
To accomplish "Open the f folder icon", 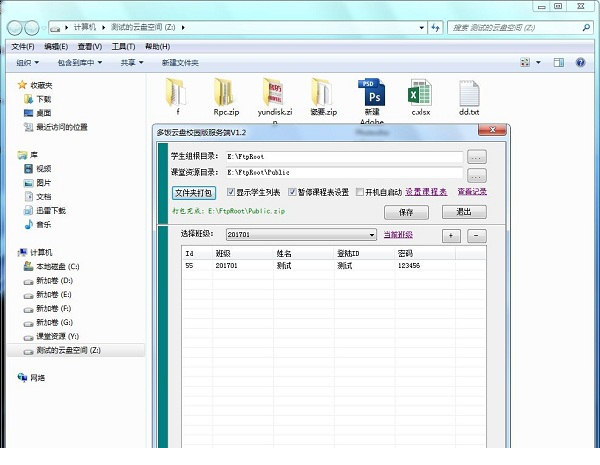I will 176,92.
